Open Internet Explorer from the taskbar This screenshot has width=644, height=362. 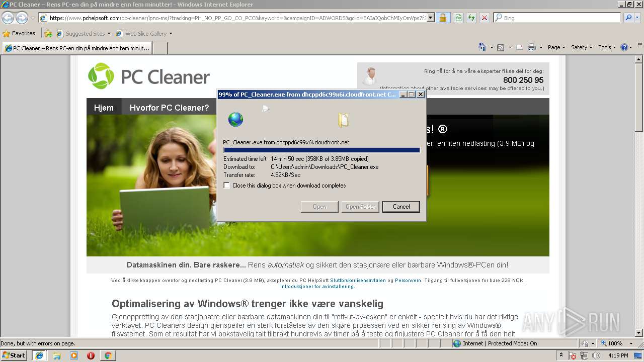[39, 355]
